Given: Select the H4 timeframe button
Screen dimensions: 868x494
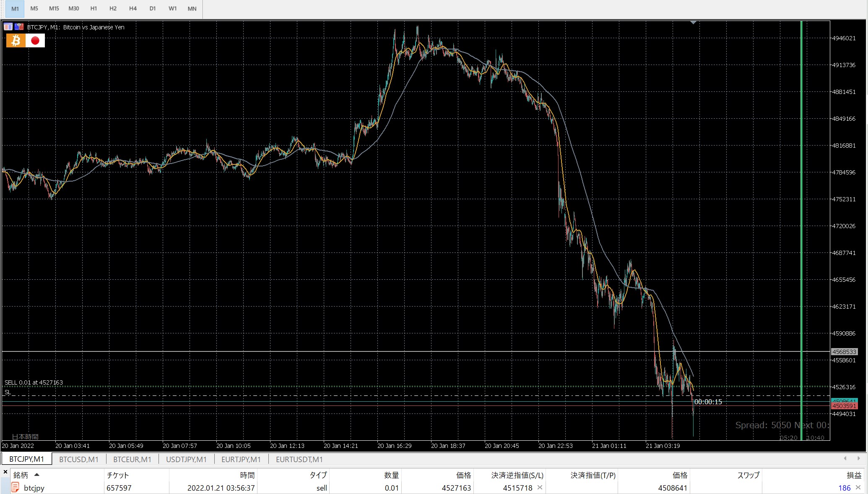Looking at the screenshot, I should 133,8.
